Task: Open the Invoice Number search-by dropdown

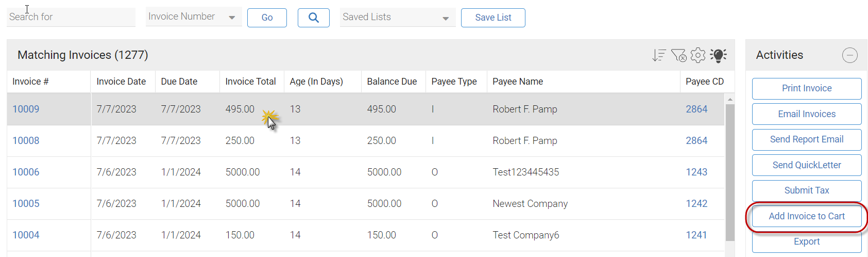Action: 194,17
